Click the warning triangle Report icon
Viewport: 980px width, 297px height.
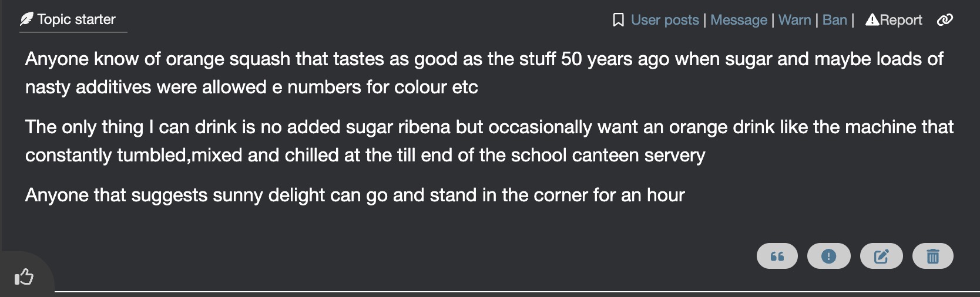click(872, 20)
